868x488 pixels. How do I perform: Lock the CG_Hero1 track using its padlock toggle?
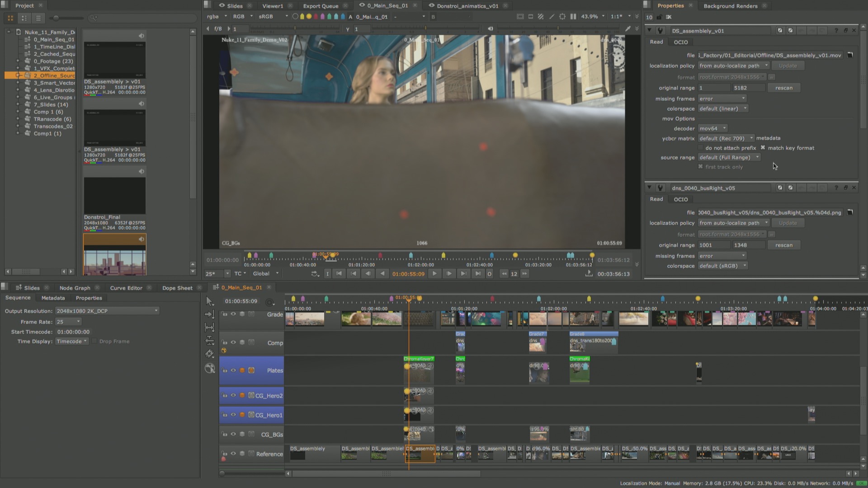[x=225, y=414]
